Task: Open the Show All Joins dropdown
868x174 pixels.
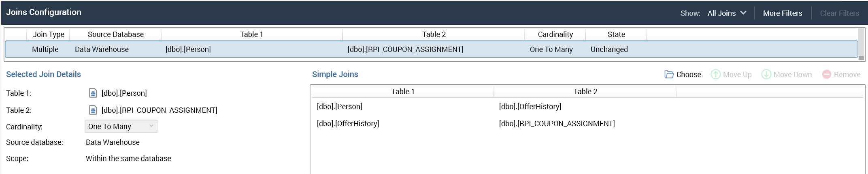Action: coord(727,13)
